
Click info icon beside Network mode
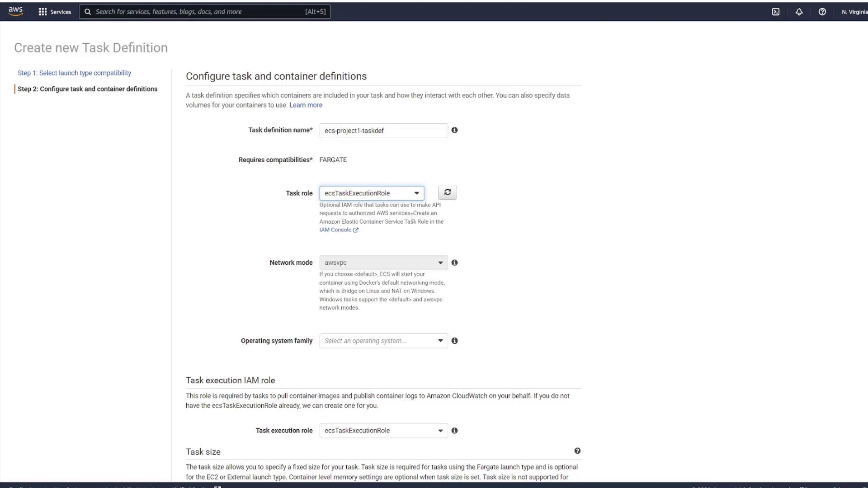tap(455, 263)
